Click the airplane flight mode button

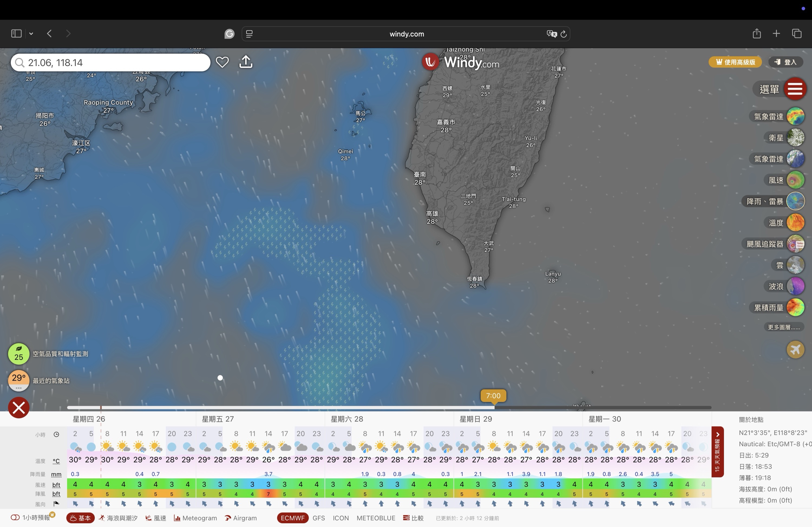(795, 350)
